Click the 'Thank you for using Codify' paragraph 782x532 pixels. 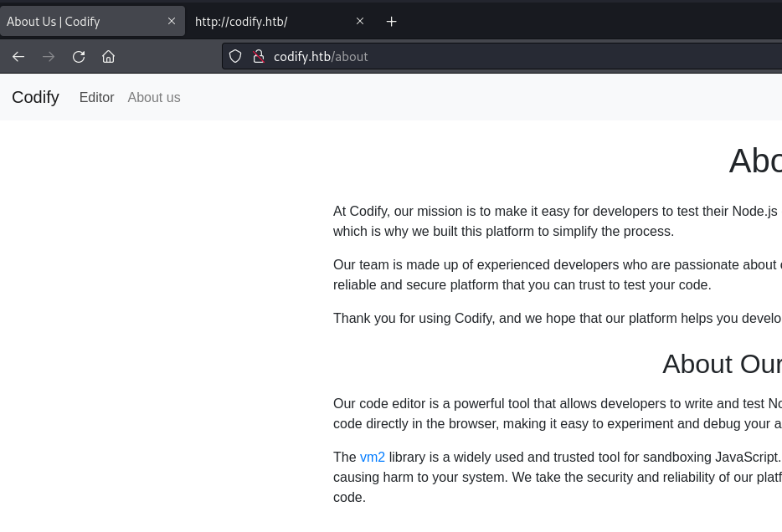point(553,318)
